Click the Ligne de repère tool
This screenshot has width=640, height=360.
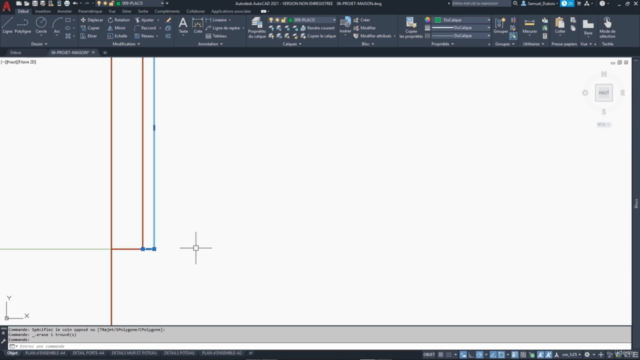click(222, 28)
